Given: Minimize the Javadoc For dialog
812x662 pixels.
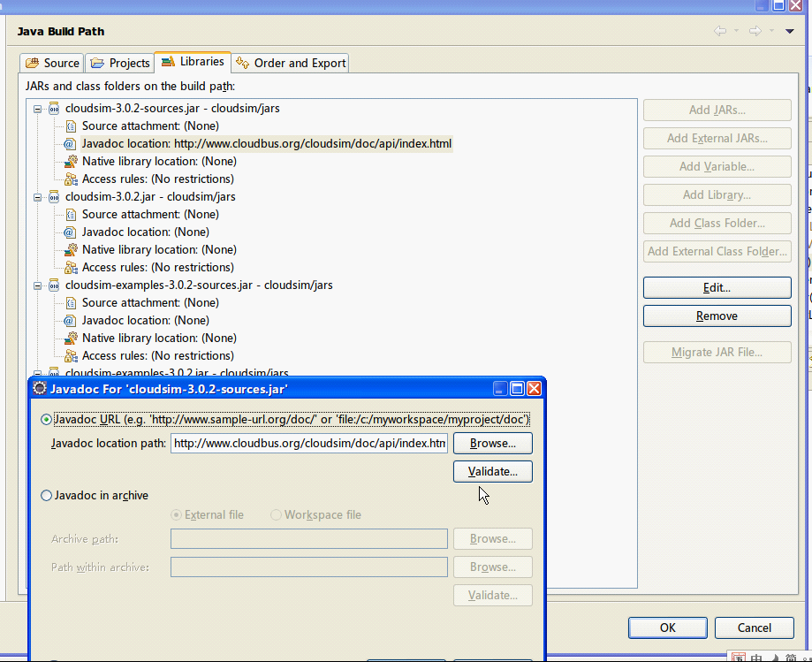Looking at the screenshot, I should [500, 389].
